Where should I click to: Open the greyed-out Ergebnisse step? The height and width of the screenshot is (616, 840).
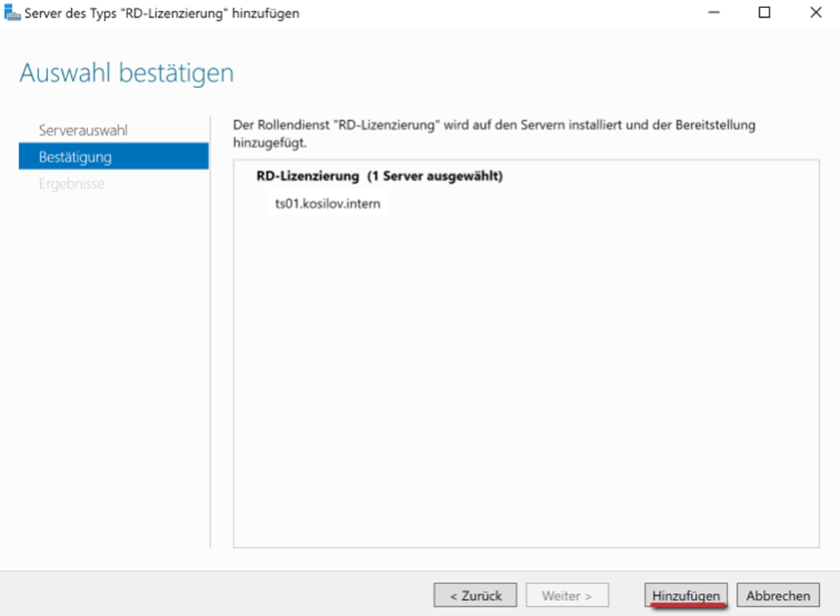point(72,184)
